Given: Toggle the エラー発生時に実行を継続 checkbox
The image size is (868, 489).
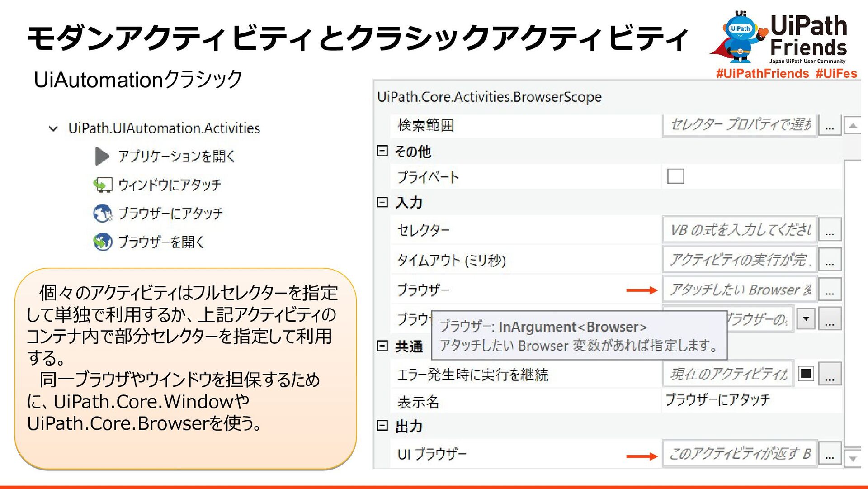Looking at the screenshot, I should pyautogui.click(x=806, y=374).
